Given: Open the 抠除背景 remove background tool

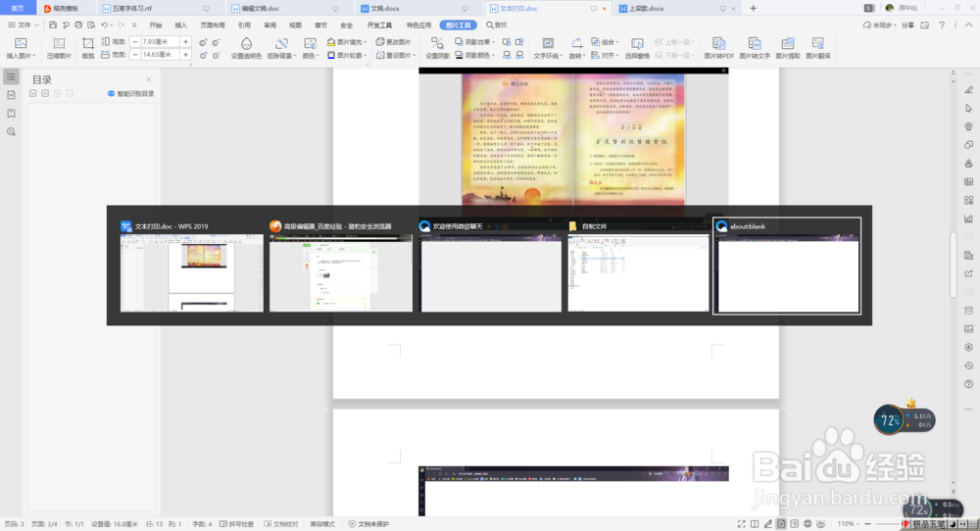Looking at the screenshot, I should 282,47.
